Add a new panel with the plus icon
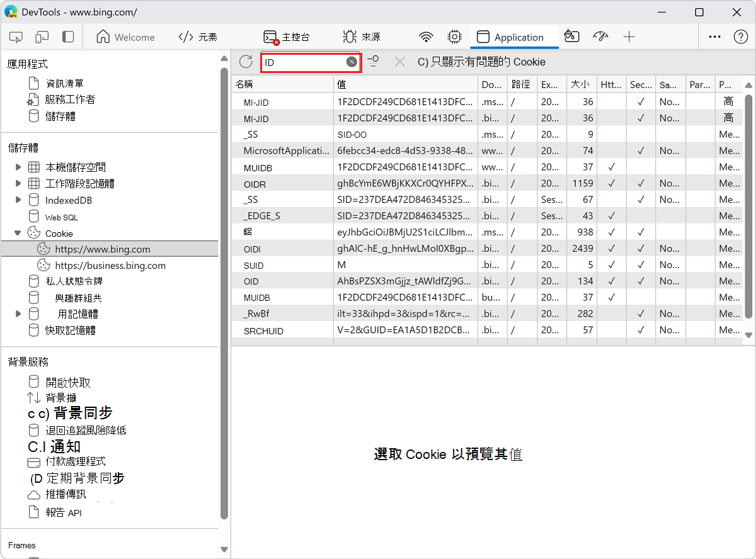Viewport: 756px width, 559px height. coord(629,37)
